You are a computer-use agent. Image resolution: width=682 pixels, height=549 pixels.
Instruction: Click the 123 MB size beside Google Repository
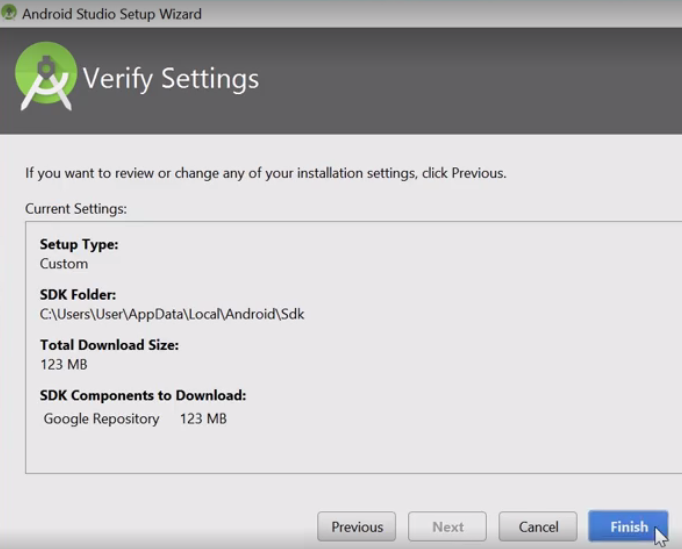[x=203, y=418]
